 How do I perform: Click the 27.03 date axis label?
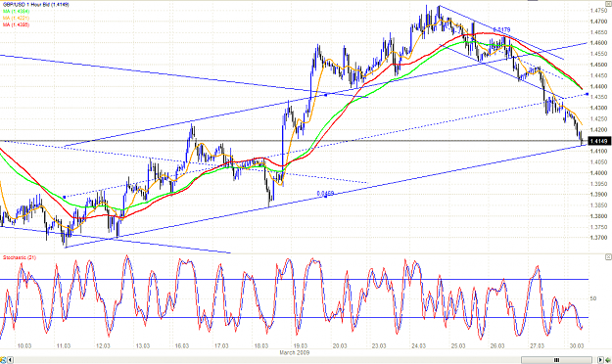click(x=537, y=346)
